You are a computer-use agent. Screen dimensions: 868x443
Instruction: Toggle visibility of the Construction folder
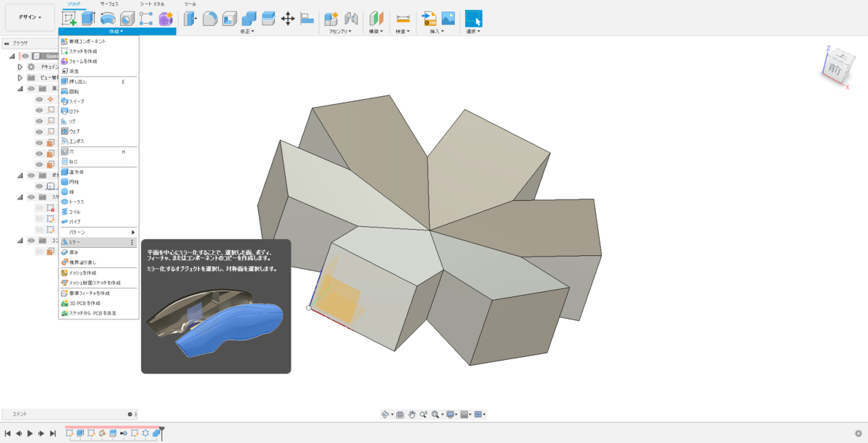(32, 240)
